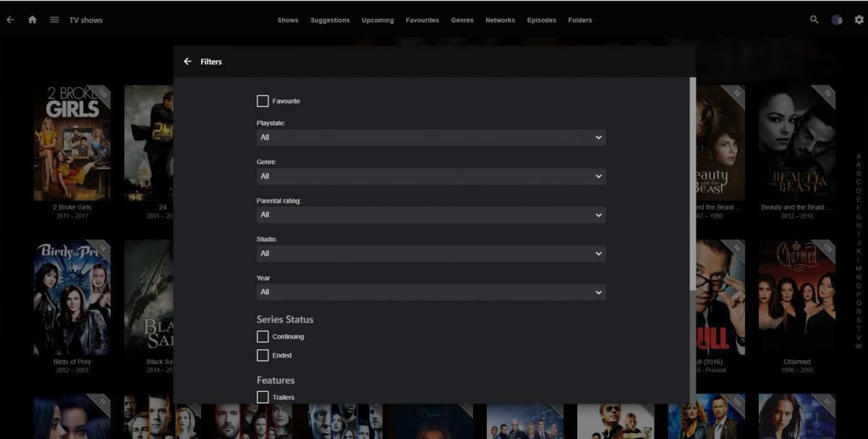
Task: Expand the Studio dropdown
Action: pos(431,253)
